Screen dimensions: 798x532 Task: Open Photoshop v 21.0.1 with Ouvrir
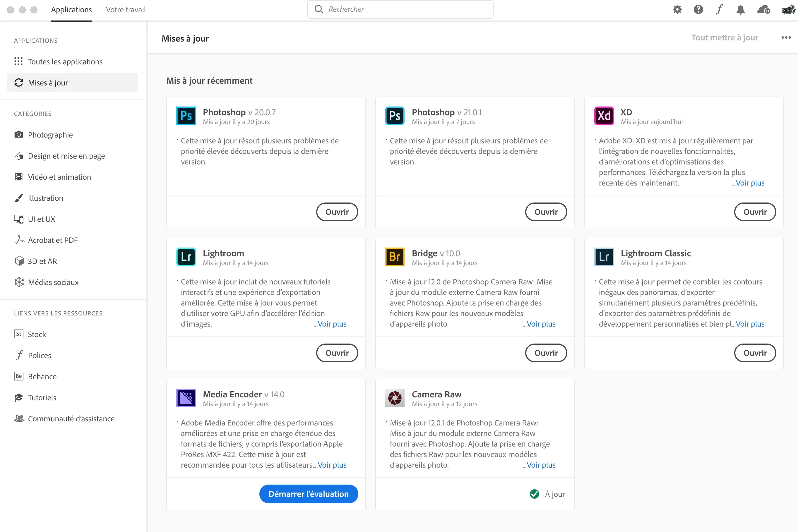pyautogui.click(x=546, y=212)
